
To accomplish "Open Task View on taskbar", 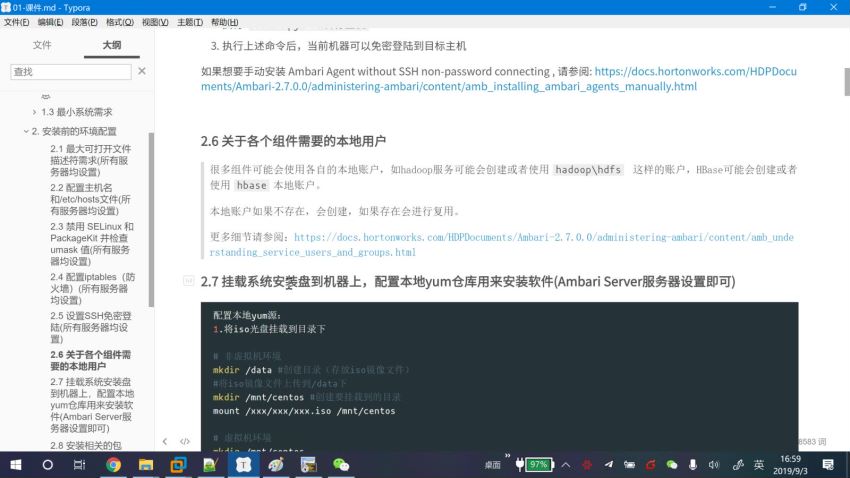I will click(80, 465).
